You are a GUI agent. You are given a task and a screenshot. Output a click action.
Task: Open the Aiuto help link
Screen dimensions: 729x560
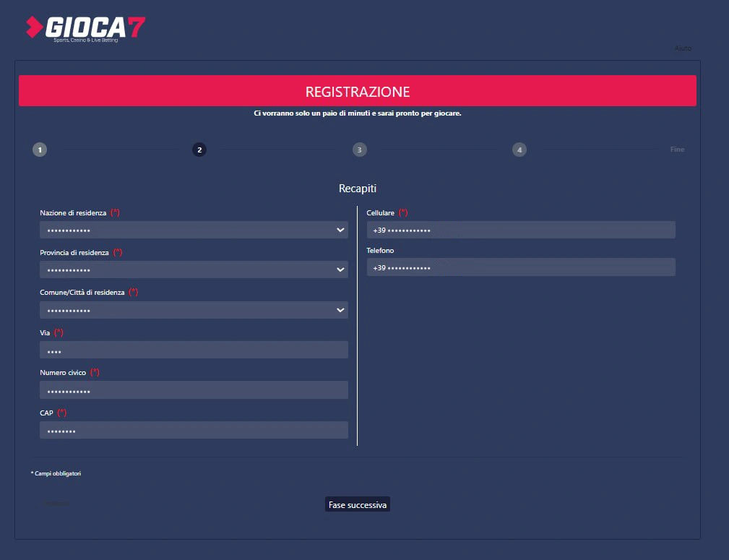point(683,48)
